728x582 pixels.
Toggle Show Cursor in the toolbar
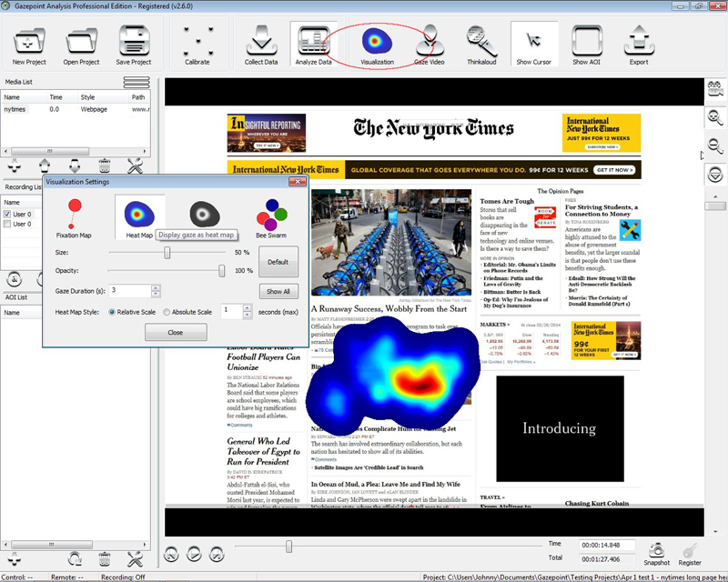pos(534,45)
